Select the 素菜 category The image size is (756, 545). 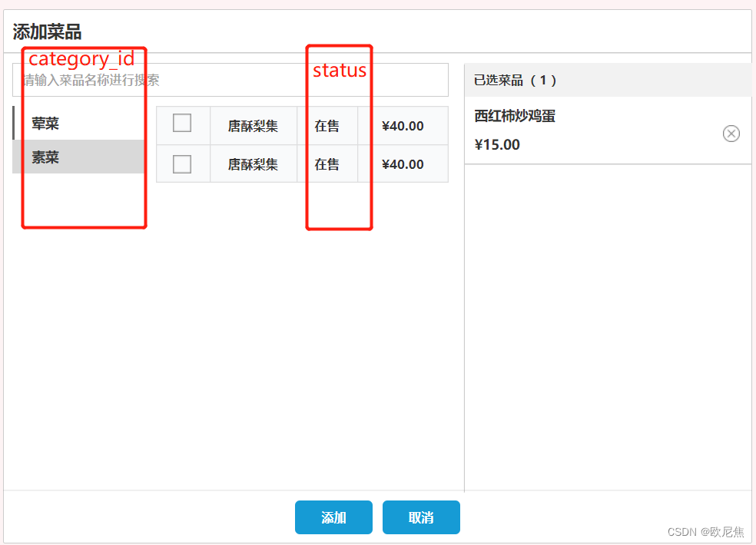45,157
